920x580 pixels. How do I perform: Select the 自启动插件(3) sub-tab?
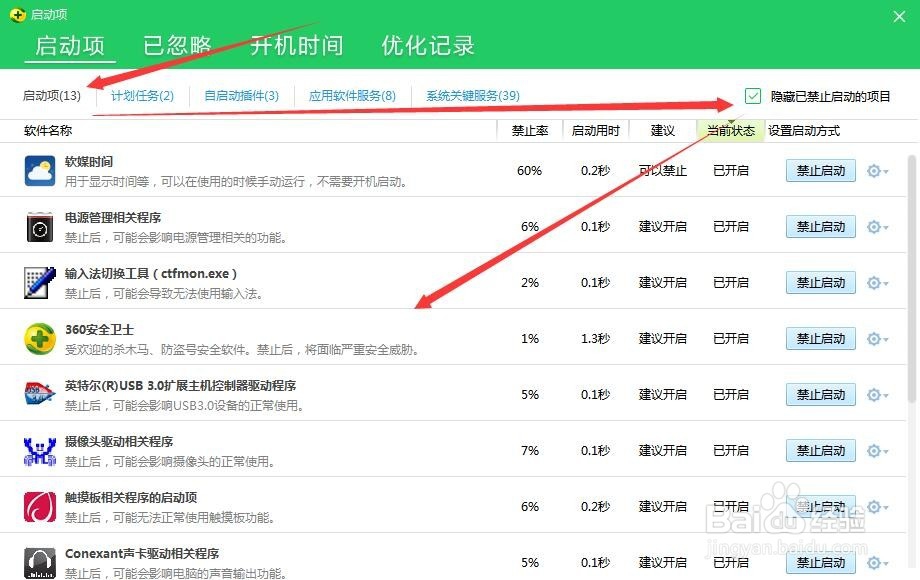pos(241,96)
